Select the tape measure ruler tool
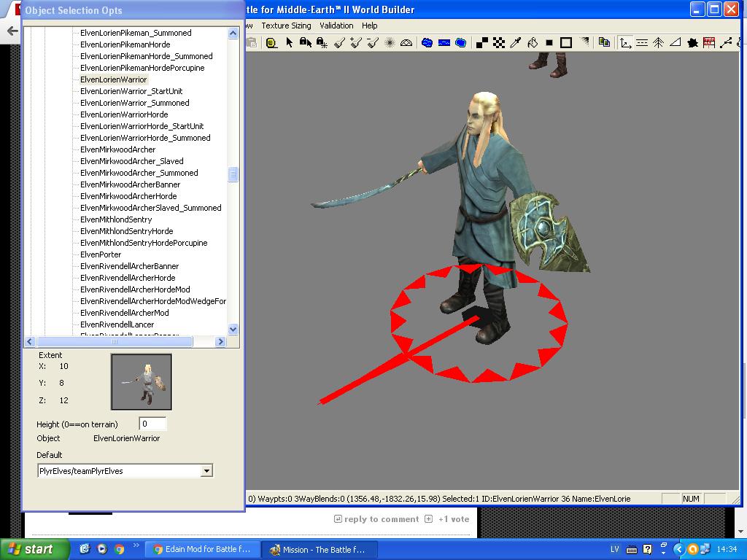This screenshot has width=747, height=560. (271, 43)
